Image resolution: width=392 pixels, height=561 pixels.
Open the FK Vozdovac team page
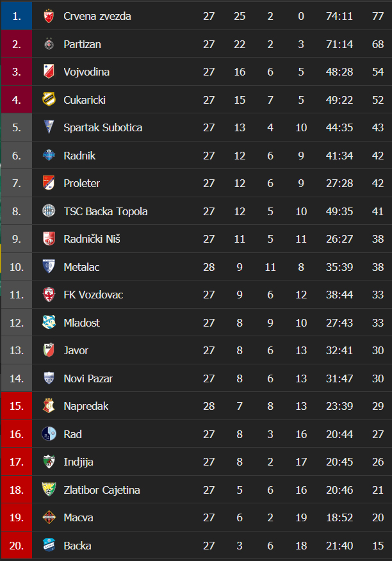pyautogui.click(x=93, y=295)
